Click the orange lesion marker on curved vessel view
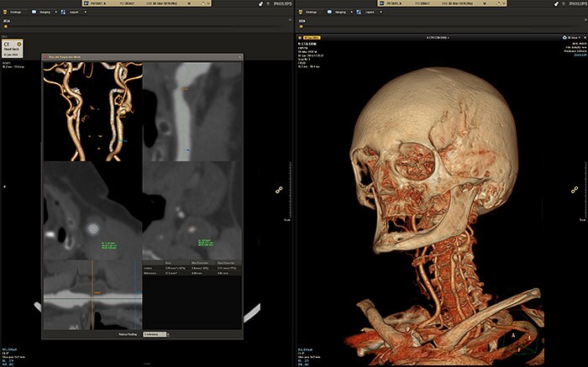 click(x=185, y=89)
